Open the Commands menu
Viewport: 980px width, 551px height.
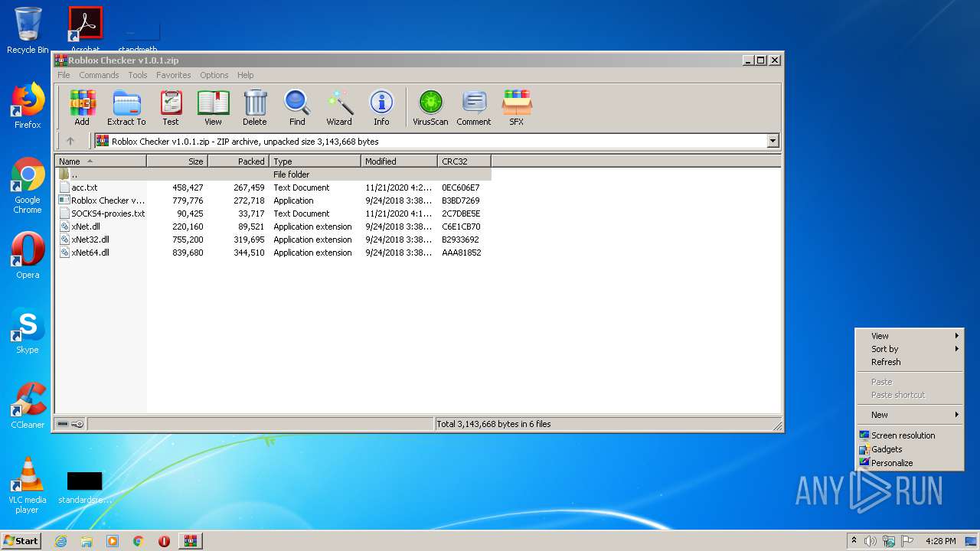tap(99, 75)
